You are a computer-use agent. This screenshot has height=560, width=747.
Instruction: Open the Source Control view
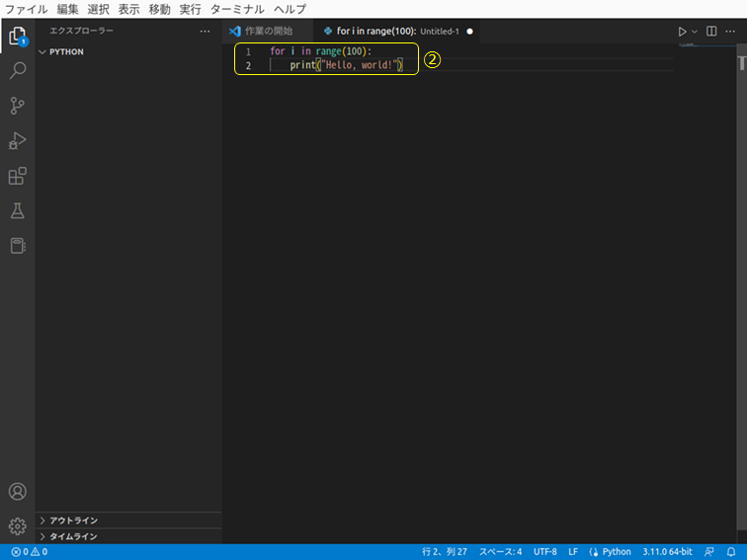click(18, 106)
